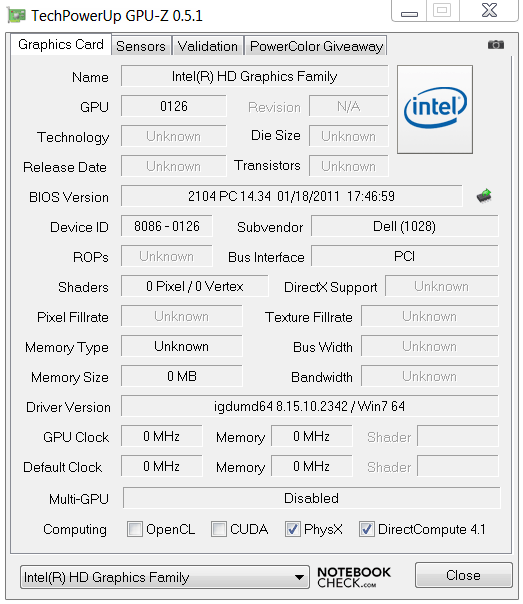This screenshot has height=604, width=523.
Task: Click the BIOS Version field
Action: pos(292,196)
